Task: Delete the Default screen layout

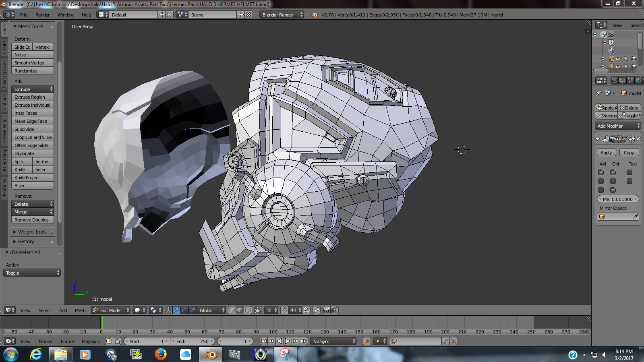Action: pyautogui.click(x=169, y=14)
